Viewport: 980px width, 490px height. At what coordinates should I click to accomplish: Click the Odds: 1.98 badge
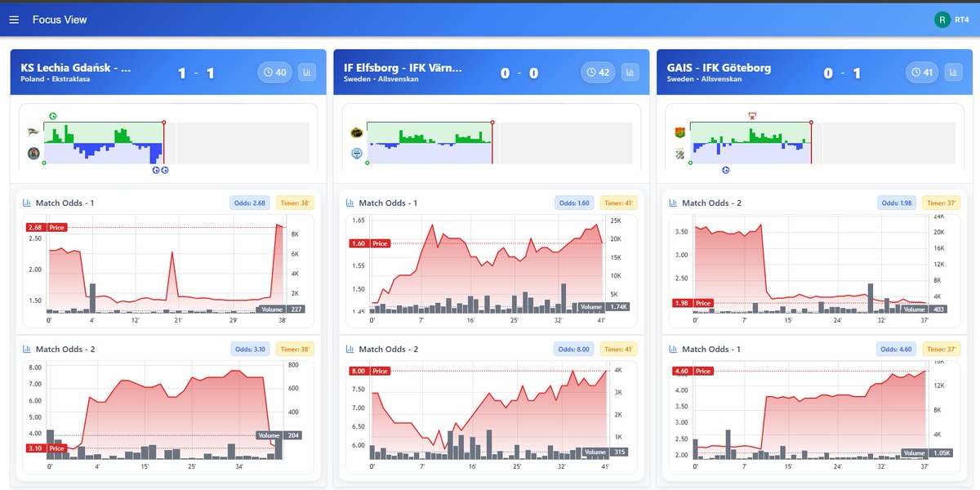click(897, 203)
